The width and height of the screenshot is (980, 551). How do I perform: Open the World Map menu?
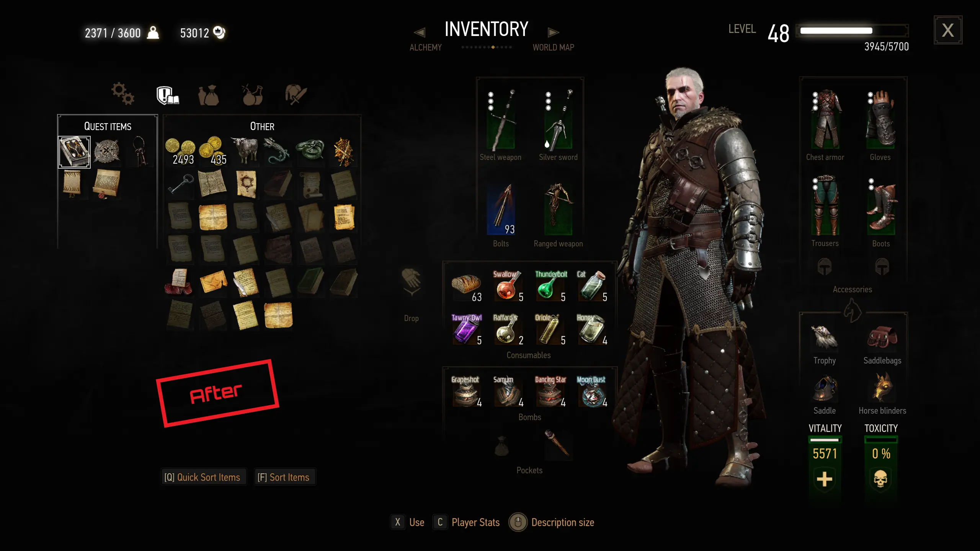pos(553,47)
